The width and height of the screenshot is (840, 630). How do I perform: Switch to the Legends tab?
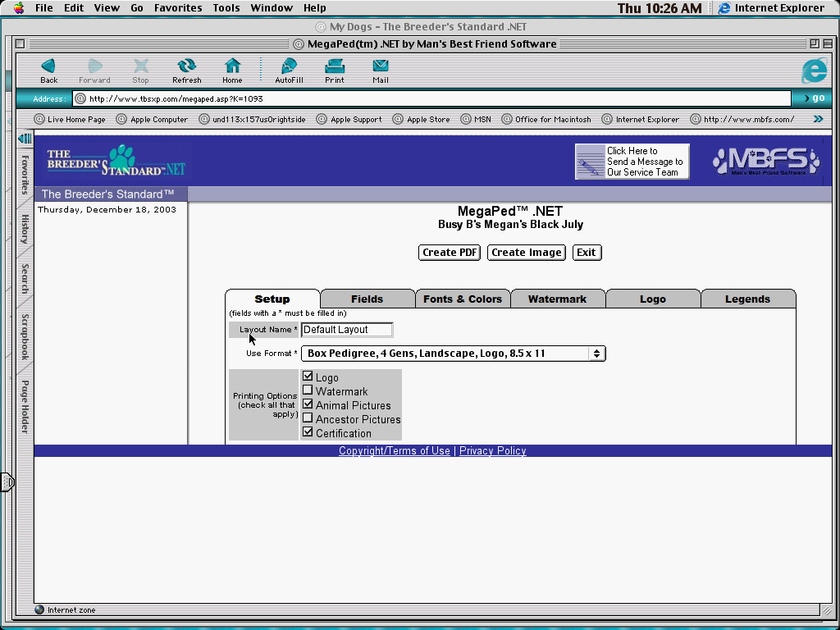pyautogui.click(x=747, y=299)
